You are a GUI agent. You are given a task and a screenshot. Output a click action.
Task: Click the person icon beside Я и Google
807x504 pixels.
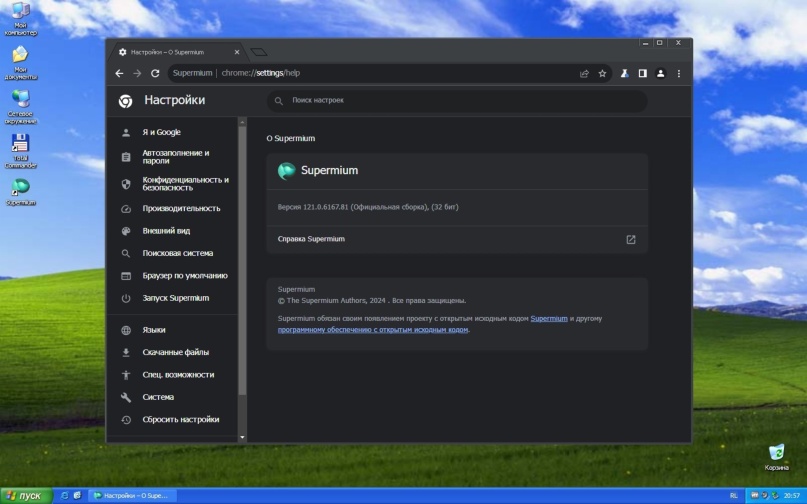(x=126, y=133)
